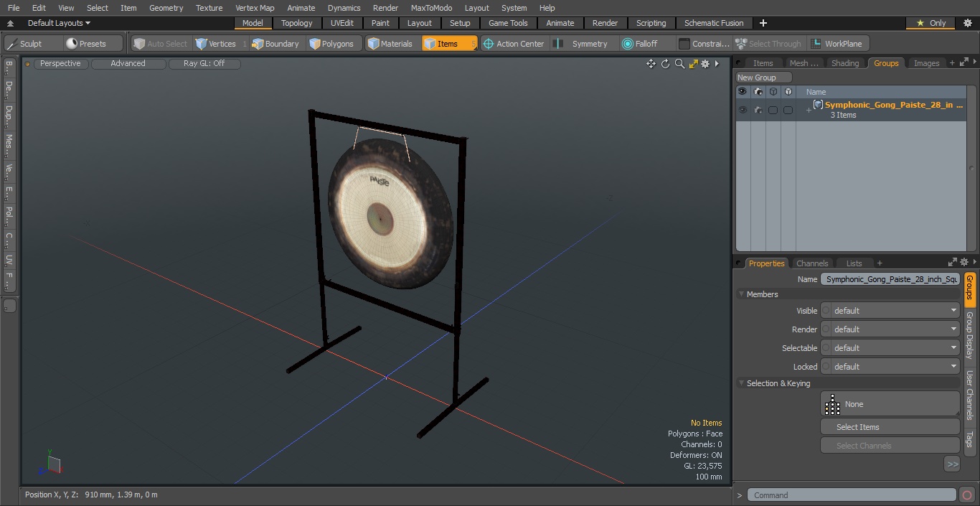Viewport: 980px width, 506px height.
Task: Toggle Auto Select
Action: (x=161, y=44)
